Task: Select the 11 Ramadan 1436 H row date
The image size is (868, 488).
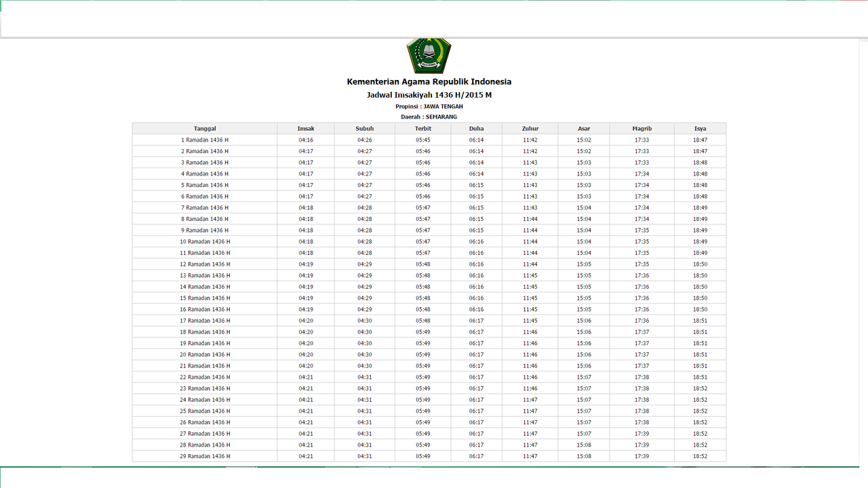Action: pyautogui.click(x=205, y=253)
